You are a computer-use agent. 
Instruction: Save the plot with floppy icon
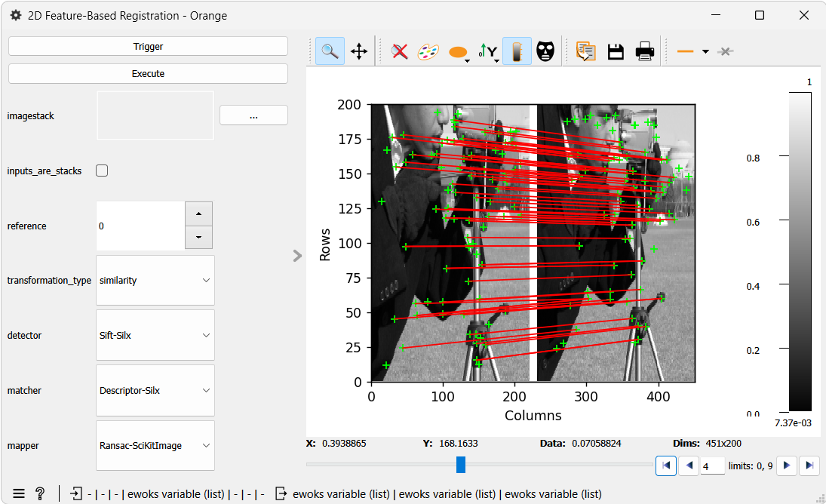pyautogui.click(x=616, y=51)
